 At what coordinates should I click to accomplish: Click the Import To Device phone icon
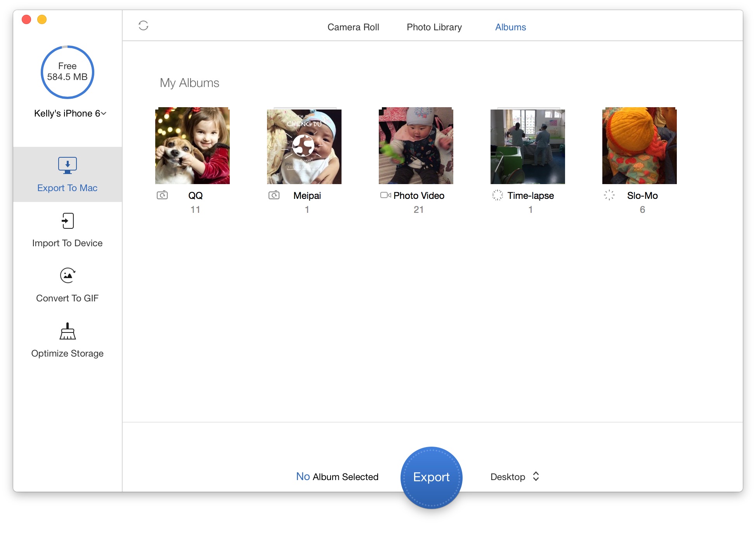pyautogui.click(x=68, y=221)
